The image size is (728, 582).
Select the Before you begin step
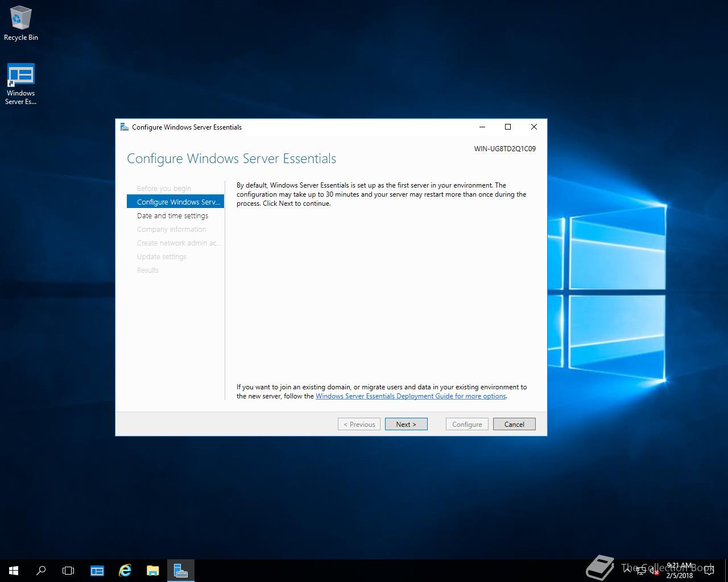coord(164,188)
